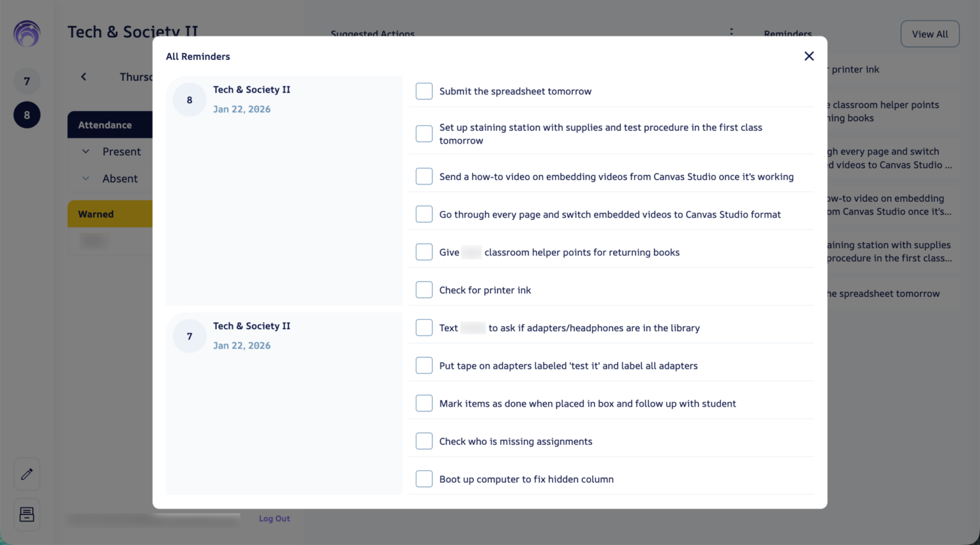Expand the Present attendance list

(x=85, y=151)
